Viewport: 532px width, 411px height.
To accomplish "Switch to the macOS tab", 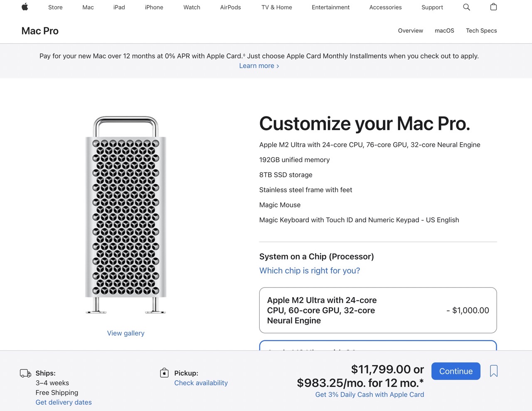I will click(x=444, y=31).
